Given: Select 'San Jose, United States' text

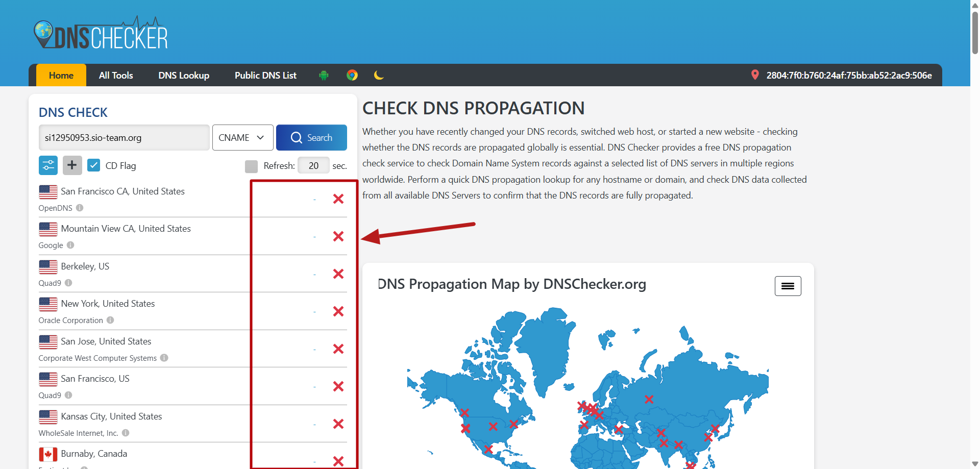Looking at the screenshot, I should click(x=106, y=341).
